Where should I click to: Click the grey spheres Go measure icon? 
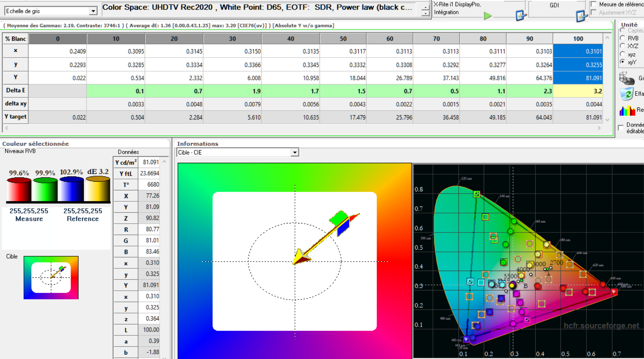(627, 78)
